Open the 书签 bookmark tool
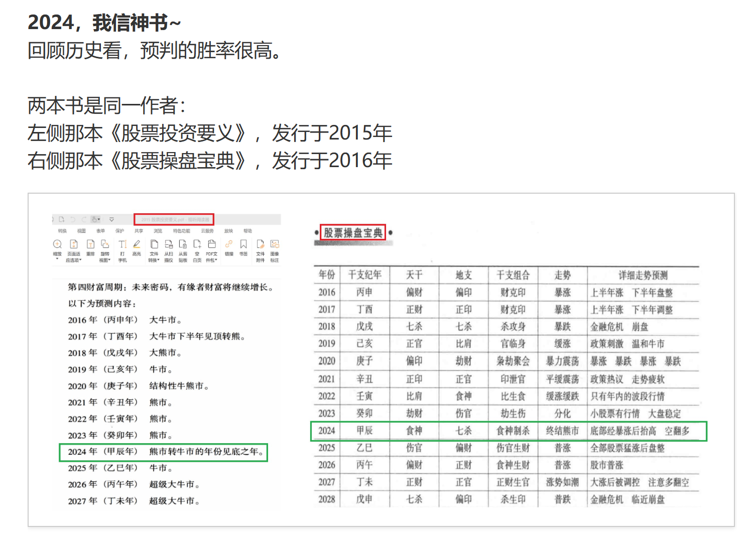The image size is (756, 544). tap(243, 248)
